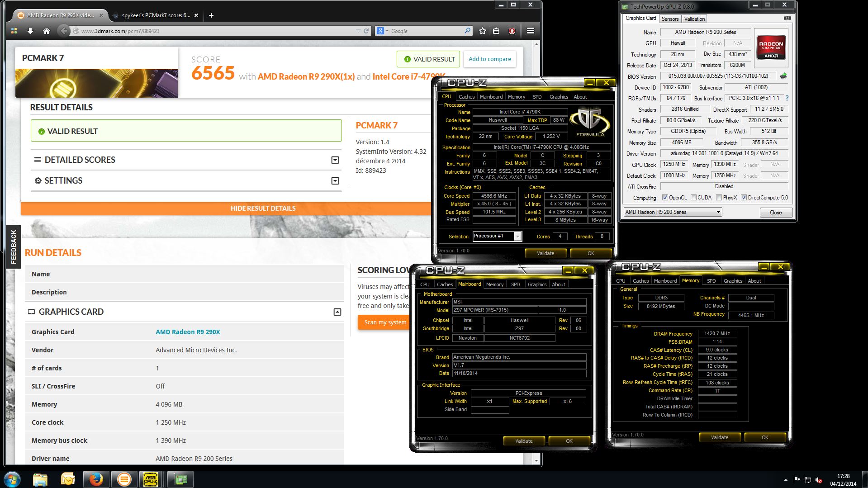Collapse Graphics Card section
868x488 pixels.
coord(337,312)
